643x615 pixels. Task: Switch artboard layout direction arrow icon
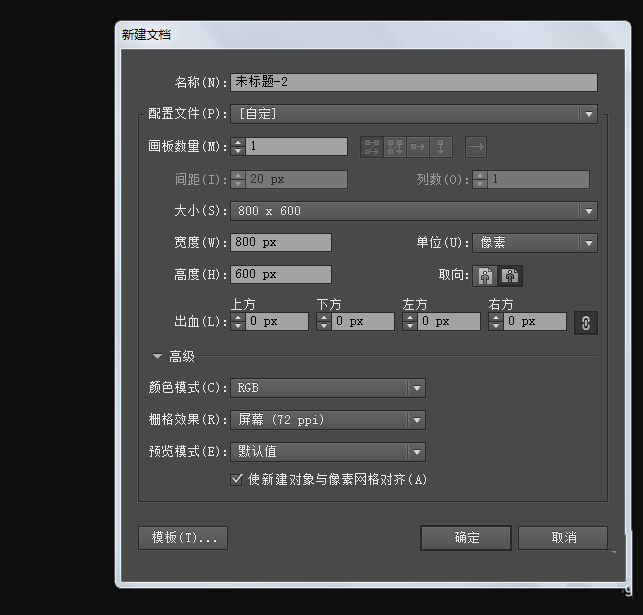pyautogui.click(x=476, y=147)
